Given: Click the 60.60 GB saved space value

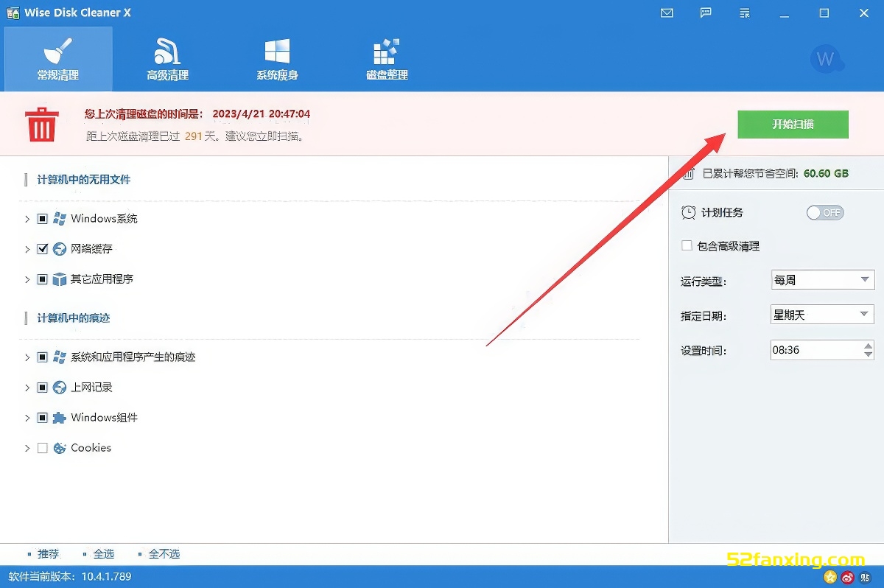Looking at the screenshot, I should [826, 174].
